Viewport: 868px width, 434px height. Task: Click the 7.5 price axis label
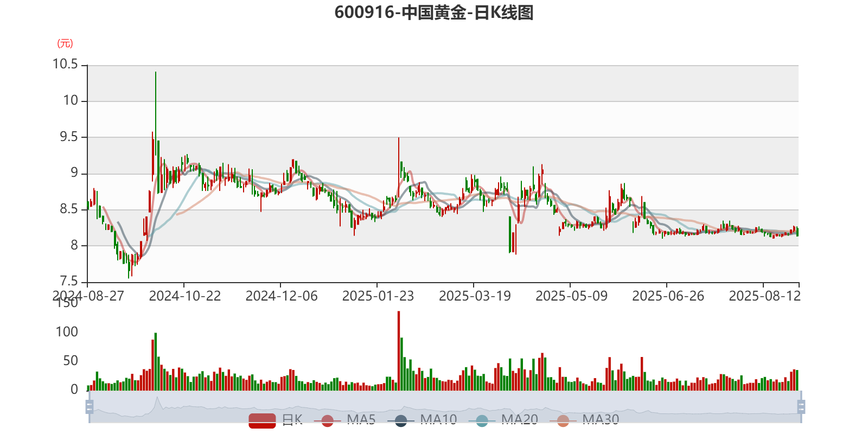69,282
